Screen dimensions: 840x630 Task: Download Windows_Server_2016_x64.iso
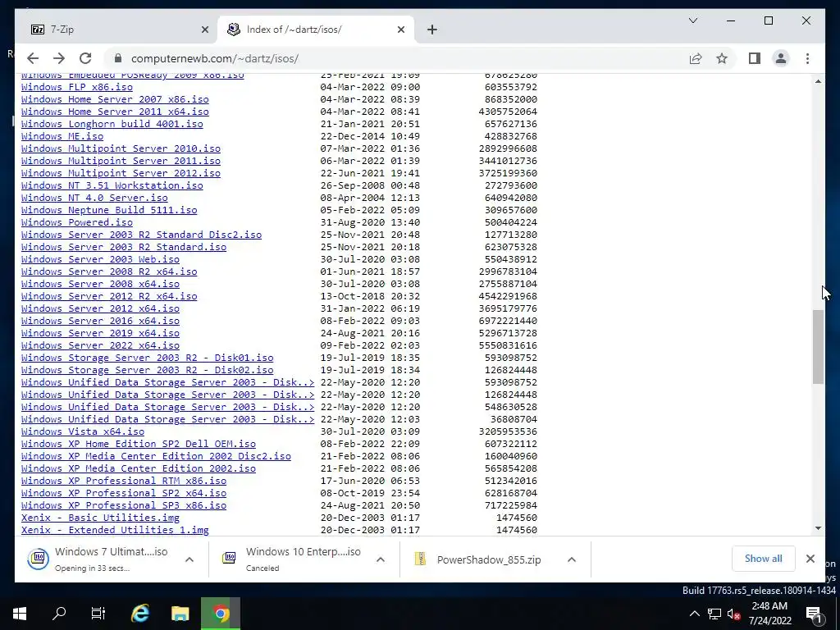pyautogui.click(x=100, y=321)
